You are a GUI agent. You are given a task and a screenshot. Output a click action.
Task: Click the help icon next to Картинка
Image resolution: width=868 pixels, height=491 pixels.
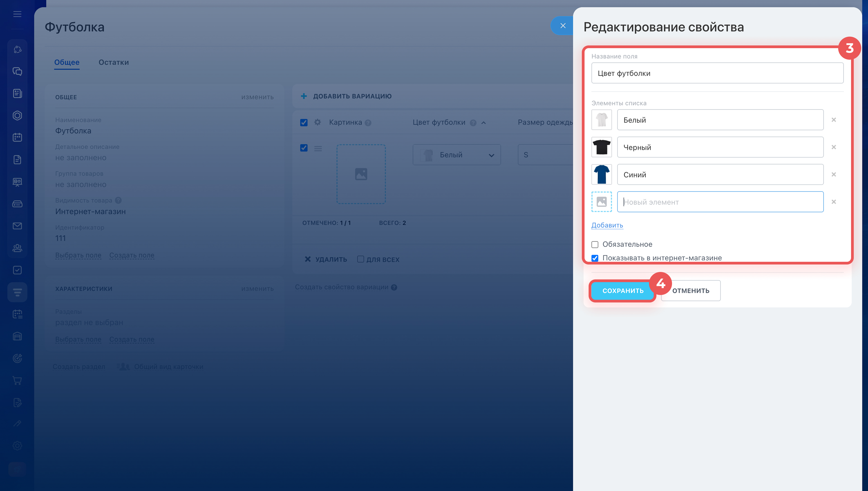(x=368, y=123)
